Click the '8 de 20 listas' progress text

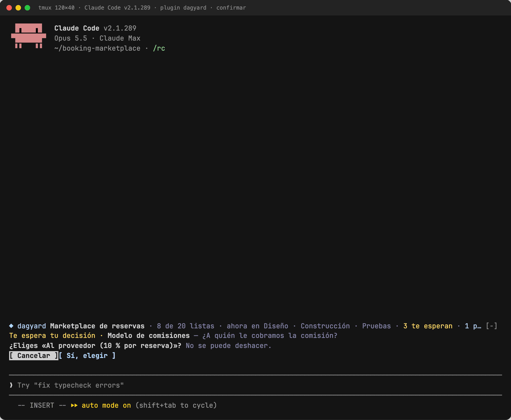185,326
